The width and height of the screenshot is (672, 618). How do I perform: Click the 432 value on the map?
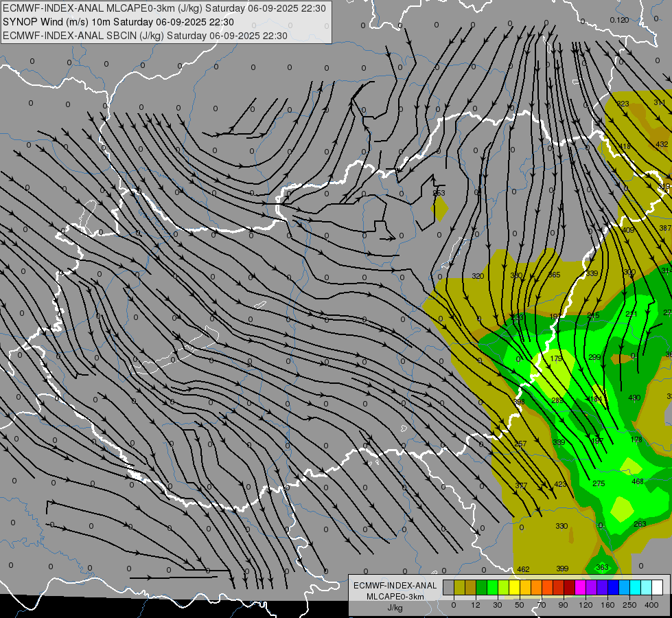pyautogui.click(x=662, y=144)
